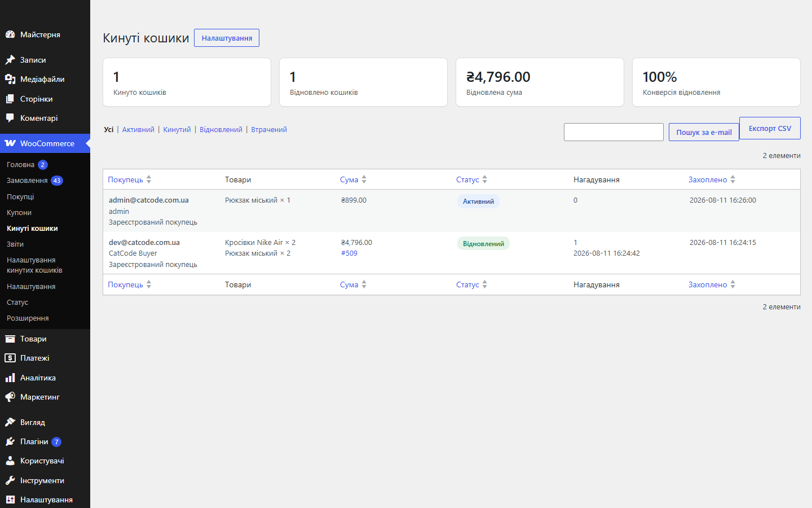This screenshot has width=812, height=508.
Task: Click the Користувачі user icon
Action: click(10, 461)
